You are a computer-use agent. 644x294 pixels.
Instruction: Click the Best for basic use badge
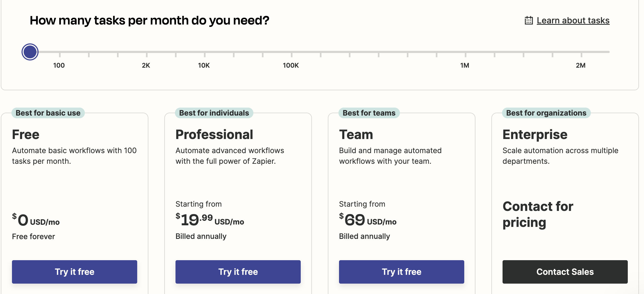pyautogui.click(x=48, y=113)
